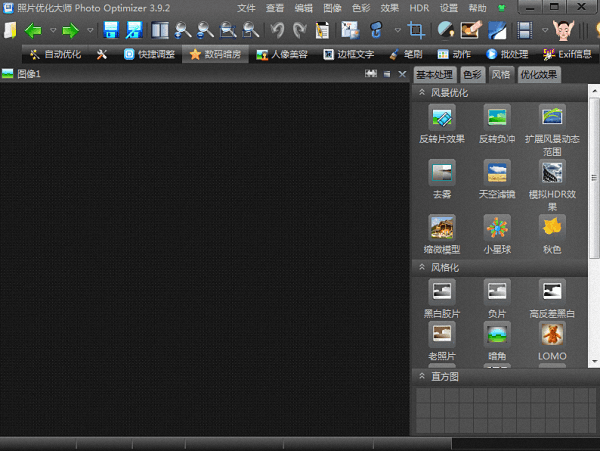Open 笔刷 mode
Image resolution: width=600 pixels, height=451 pixels.
pyautogui.click(x=406, y=55)
